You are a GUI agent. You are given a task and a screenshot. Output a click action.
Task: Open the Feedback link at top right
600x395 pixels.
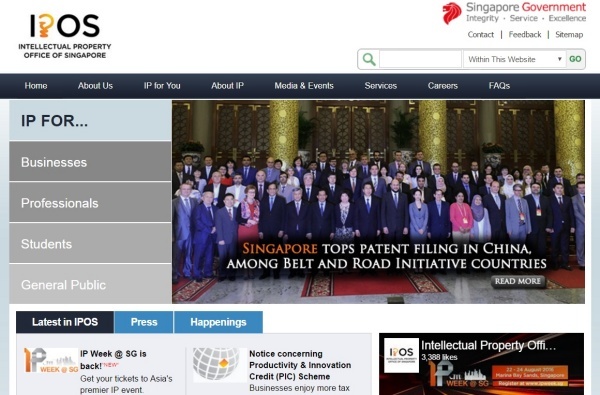[x=525, y=34]
